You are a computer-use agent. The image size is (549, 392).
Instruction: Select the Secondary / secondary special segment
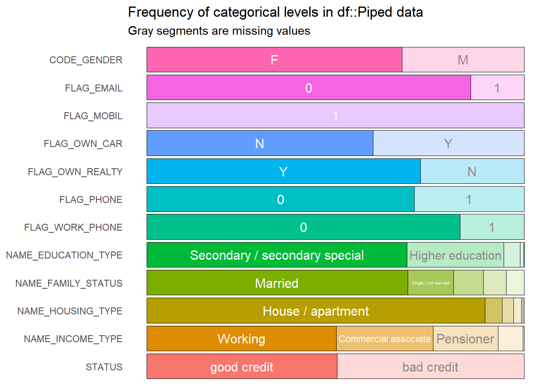coord(277,255)
